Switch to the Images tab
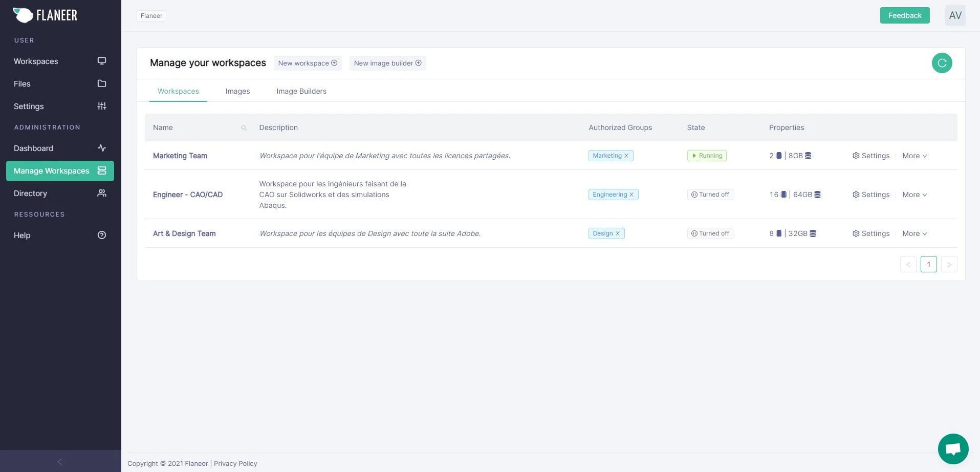 click(237, 91)
